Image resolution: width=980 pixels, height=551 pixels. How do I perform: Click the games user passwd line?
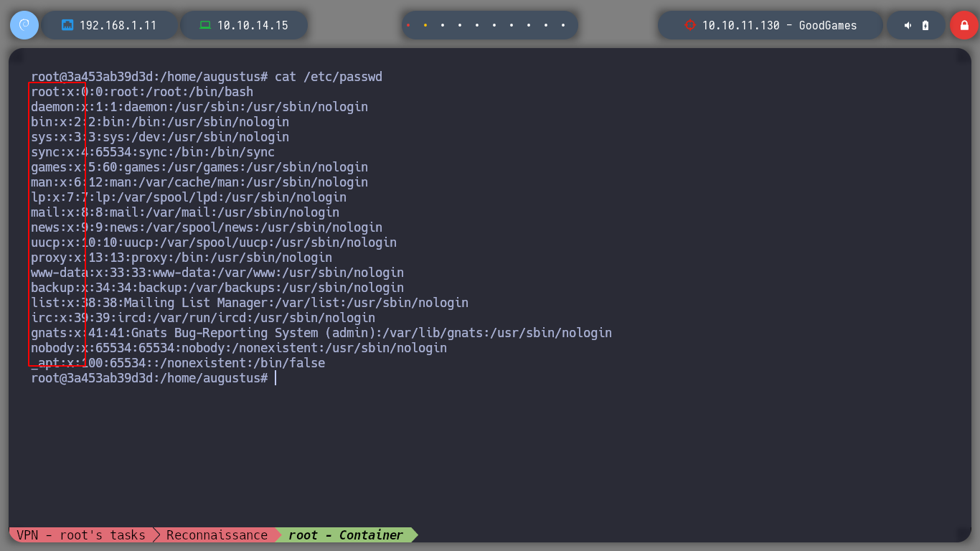pyautogui.click(x=199, y=167)
